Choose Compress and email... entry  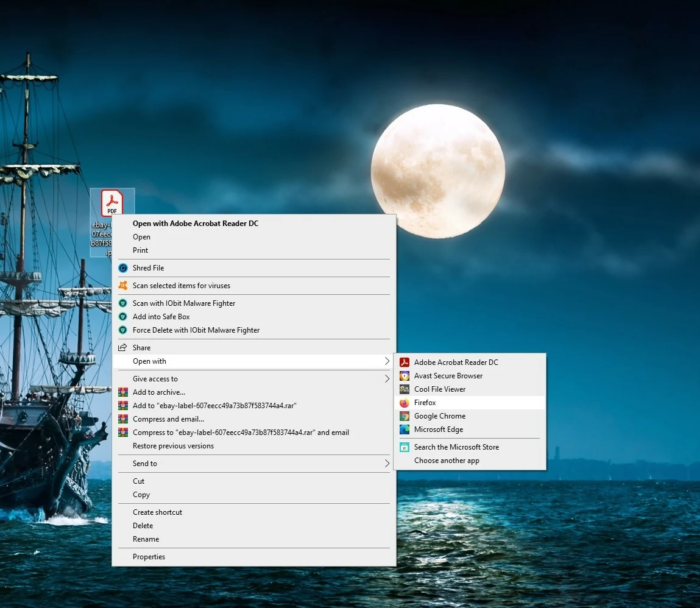[x=254, y=419]
